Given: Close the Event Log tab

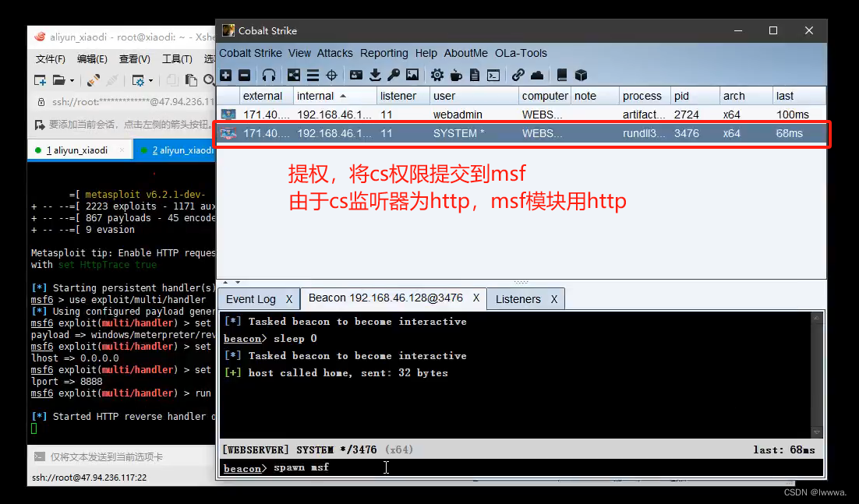Looking at the screenshot, I should tap(289, 299).
